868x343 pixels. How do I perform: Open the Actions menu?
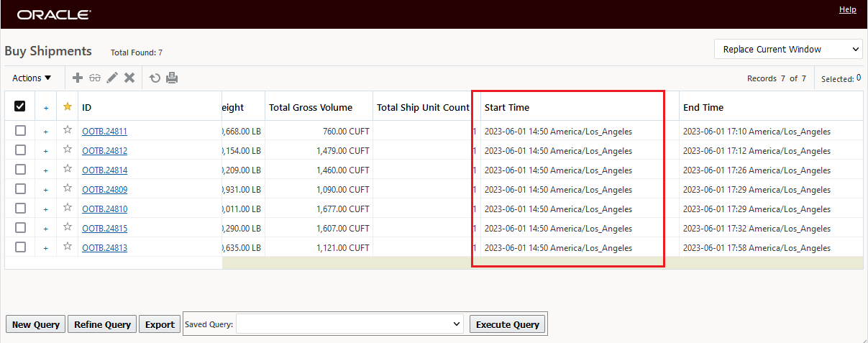pyautogui.click(x=32, y=78)
